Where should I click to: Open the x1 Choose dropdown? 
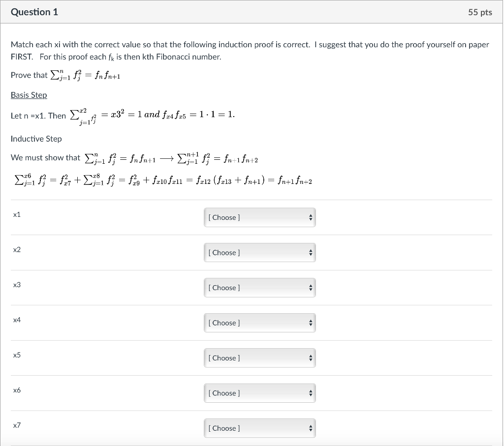tap(259, 217)
